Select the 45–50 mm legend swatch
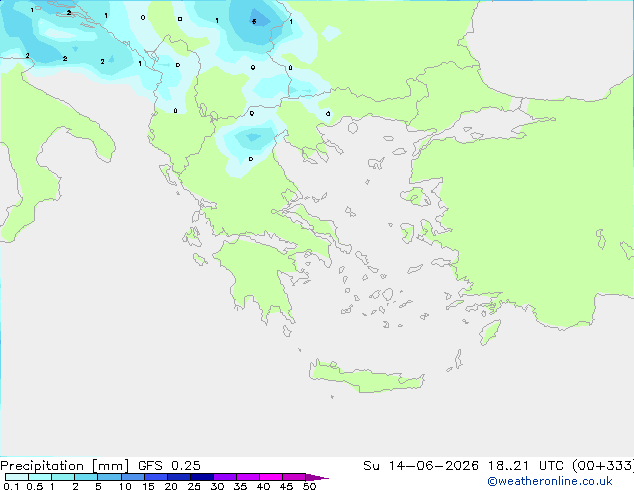 pos(294,477)
